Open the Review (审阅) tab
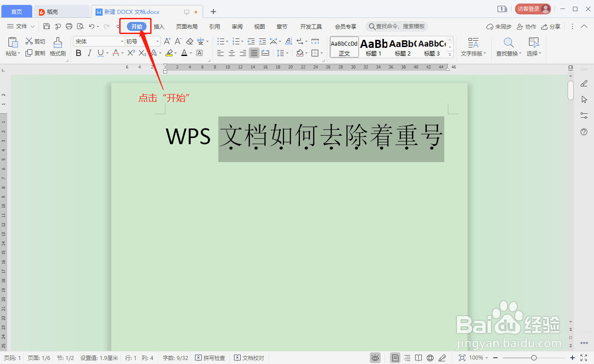This screenshot has height=364, width=594. (237, 26)
